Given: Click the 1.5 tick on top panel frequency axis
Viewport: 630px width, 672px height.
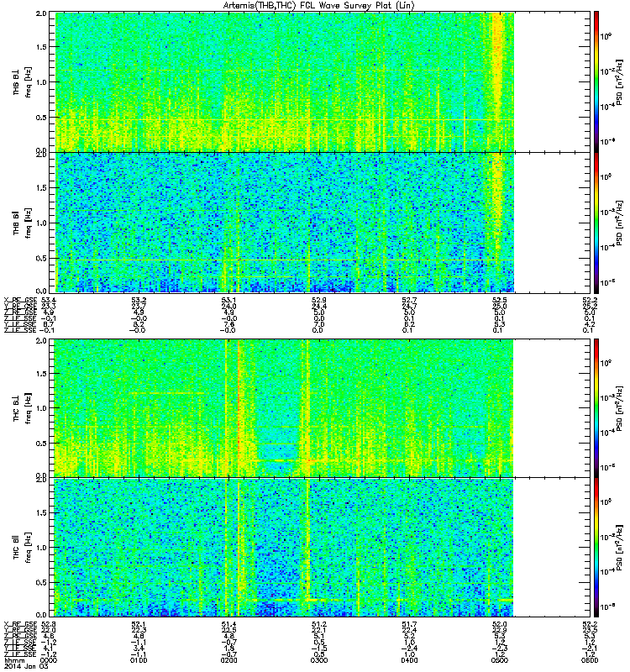Looking at the screenshot, I should click(41, 47).
